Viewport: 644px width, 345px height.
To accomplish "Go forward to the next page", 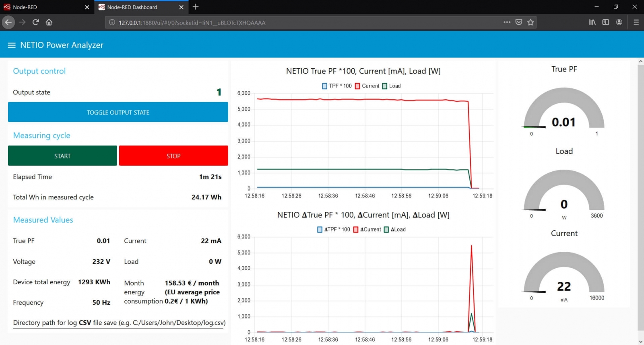I will coord(22,23).
